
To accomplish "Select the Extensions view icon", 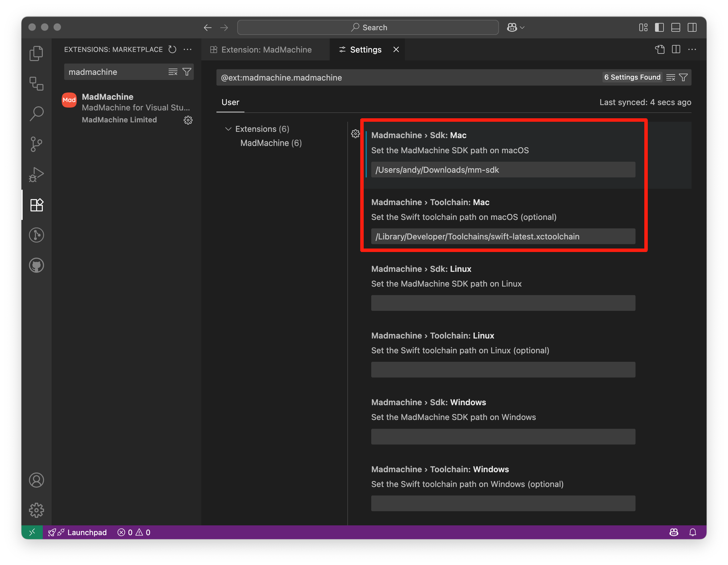I will [36, 205].
